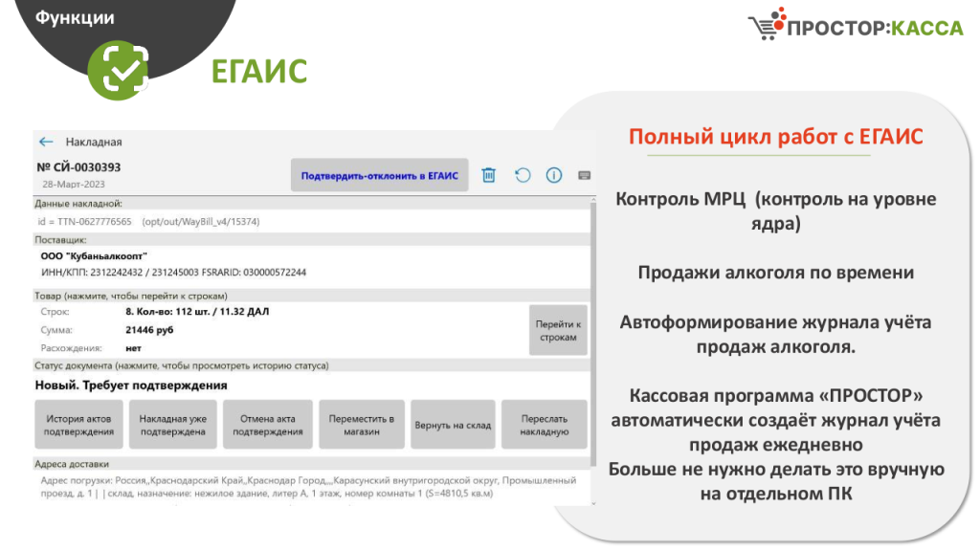Click the Поставщик section header
Screen dimensions: 980x551
[311, 240]
